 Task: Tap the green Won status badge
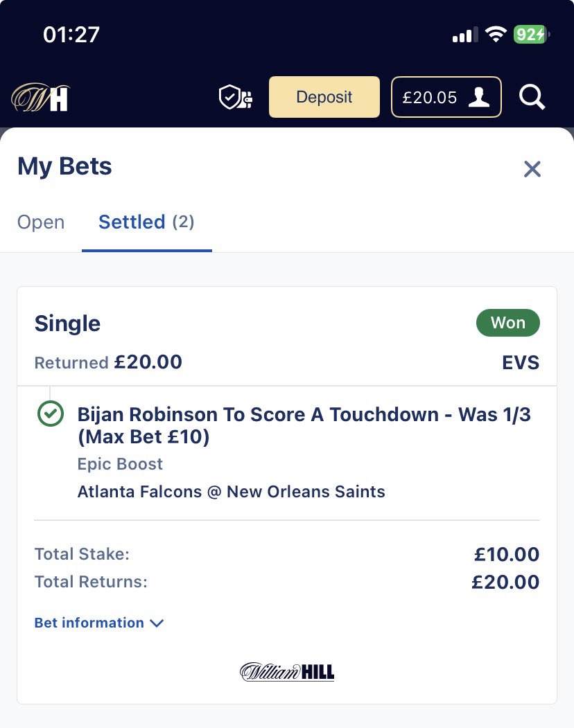[x=508, y=323]
